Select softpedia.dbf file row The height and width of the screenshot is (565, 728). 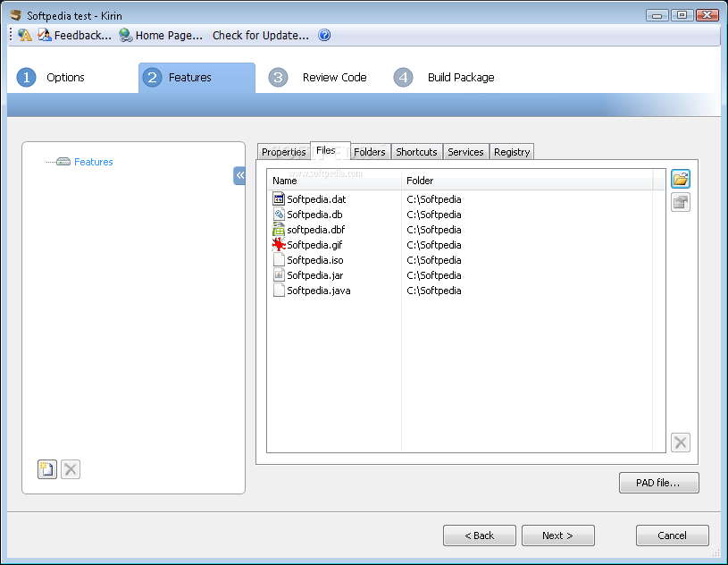coord(466,230)
